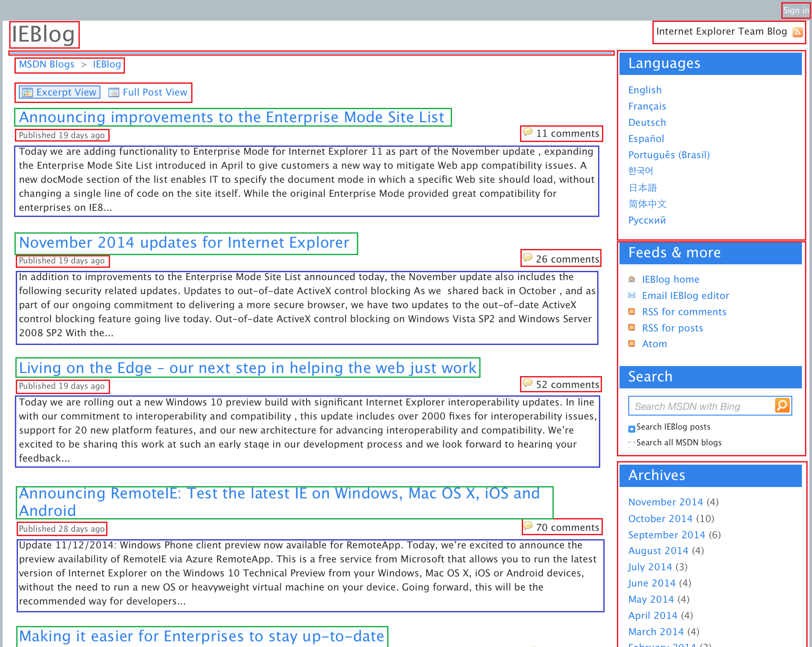The width and height of the screenshot is (812, 647).
Task: Open Making it easier for Enterprises post
Action: click(202, 636)
